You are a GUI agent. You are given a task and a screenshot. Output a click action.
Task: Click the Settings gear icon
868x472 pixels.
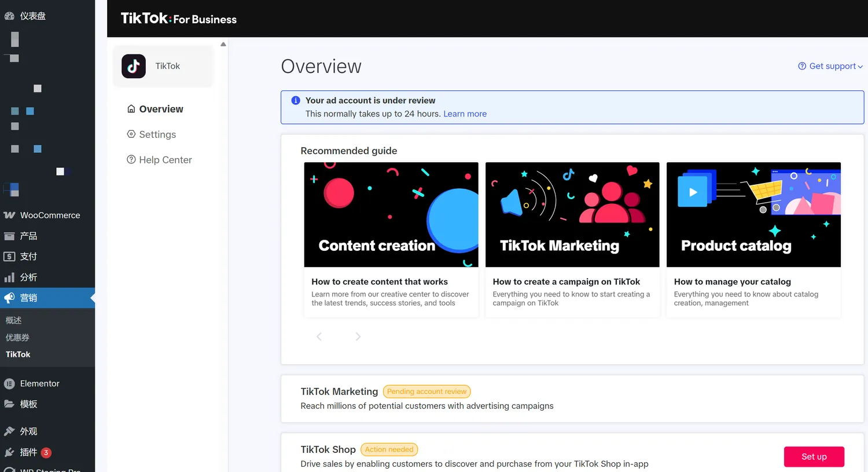click(x=131, y=134)
